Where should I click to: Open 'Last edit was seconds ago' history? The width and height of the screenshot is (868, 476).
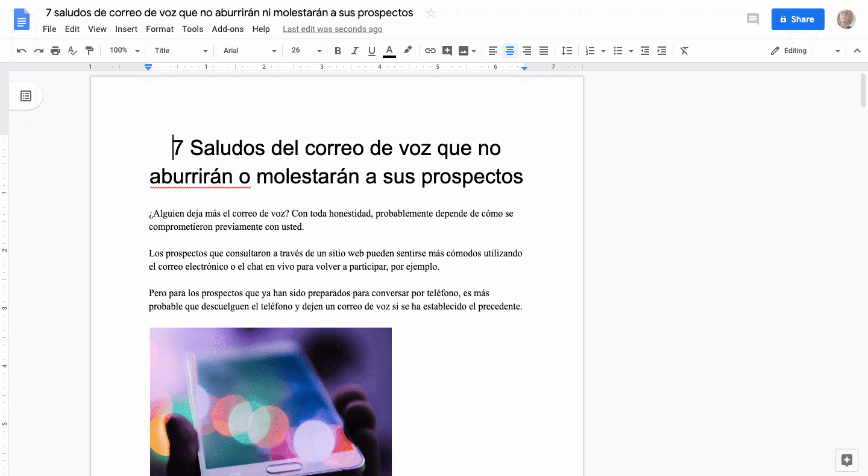click(333, 29)
